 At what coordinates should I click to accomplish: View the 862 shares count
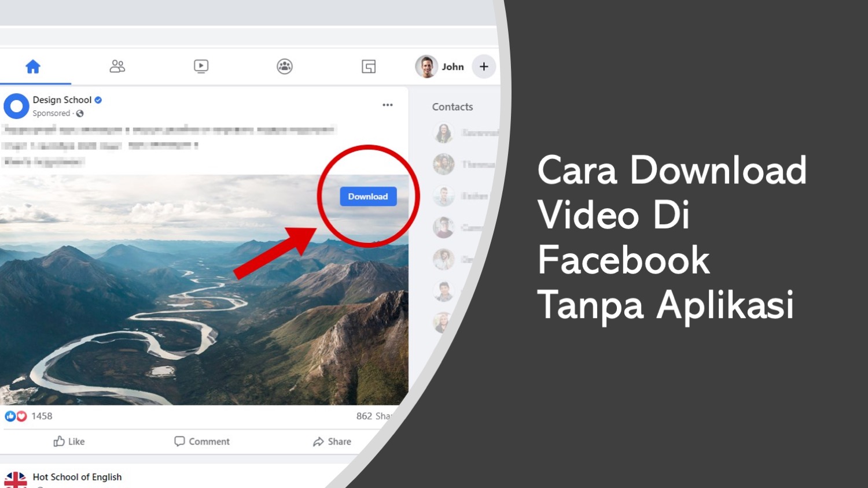tap(374, 416)
